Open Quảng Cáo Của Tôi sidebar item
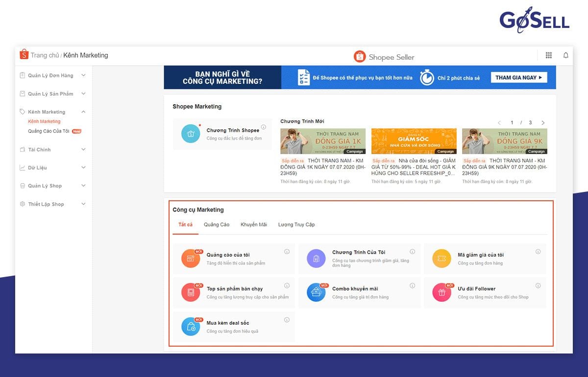588x377 pixels. [x=49, y=131]
